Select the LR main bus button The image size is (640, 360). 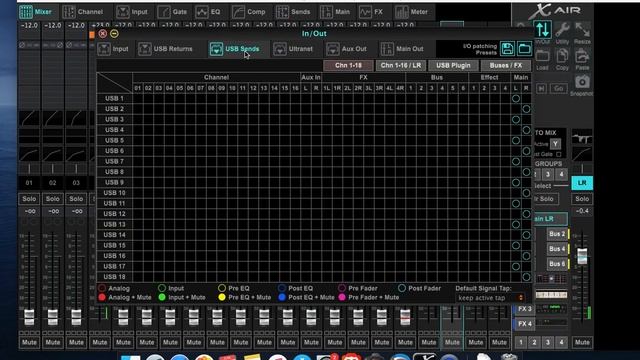coord(582,183)
